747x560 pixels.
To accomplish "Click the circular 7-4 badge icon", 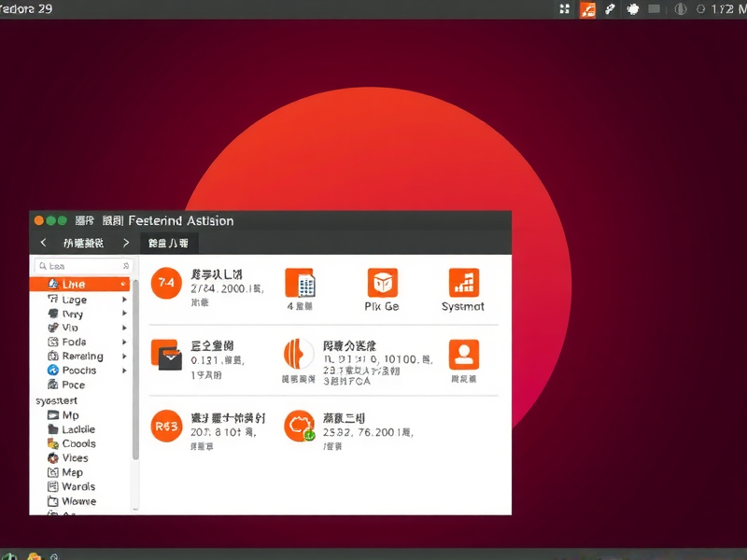I will pos(166,283).
